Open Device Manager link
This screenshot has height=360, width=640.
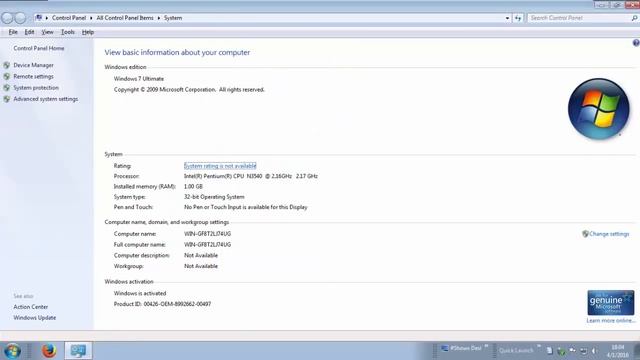pos(33,65)
